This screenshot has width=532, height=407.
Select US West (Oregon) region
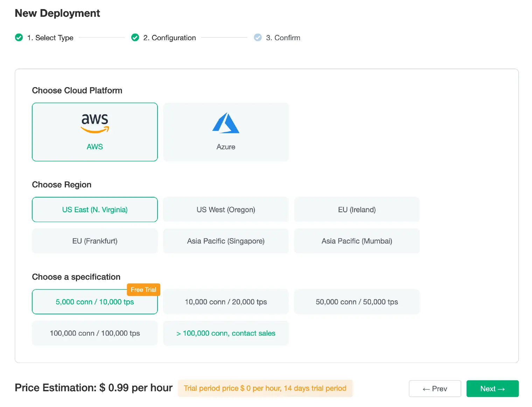pos(226,209)
